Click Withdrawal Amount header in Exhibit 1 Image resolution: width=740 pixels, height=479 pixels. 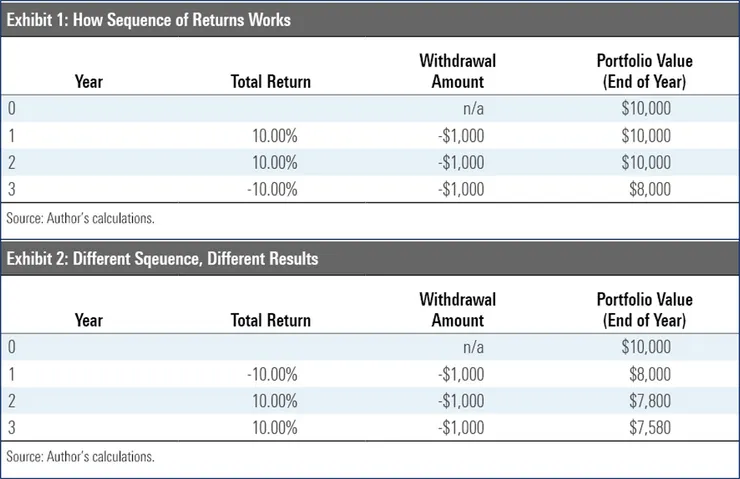(457, 72)
